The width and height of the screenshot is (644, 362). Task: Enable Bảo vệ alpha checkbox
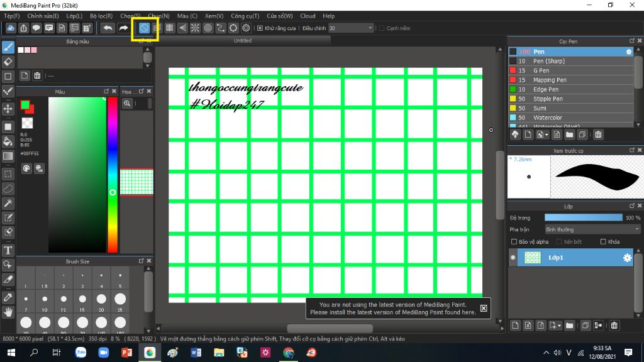(x=514, y=242)
